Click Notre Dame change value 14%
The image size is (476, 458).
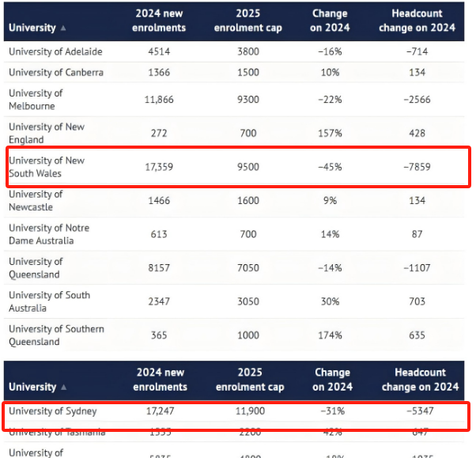[330, 234]
